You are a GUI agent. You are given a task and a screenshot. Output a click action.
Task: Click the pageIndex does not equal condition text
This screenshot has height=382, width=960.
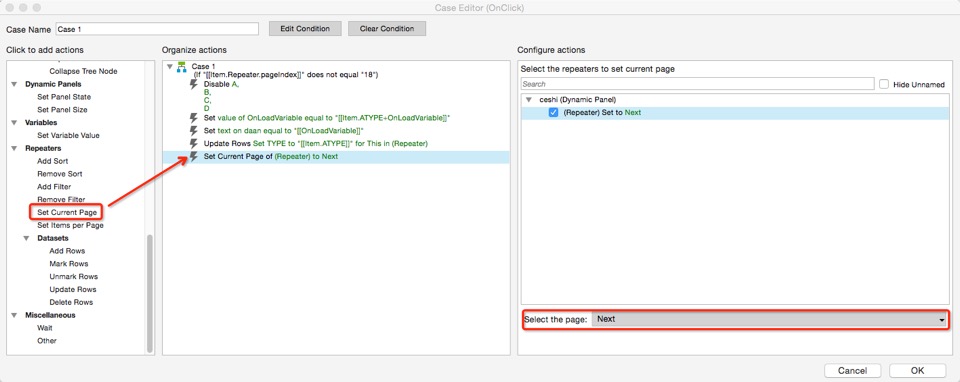click(285, 75)
